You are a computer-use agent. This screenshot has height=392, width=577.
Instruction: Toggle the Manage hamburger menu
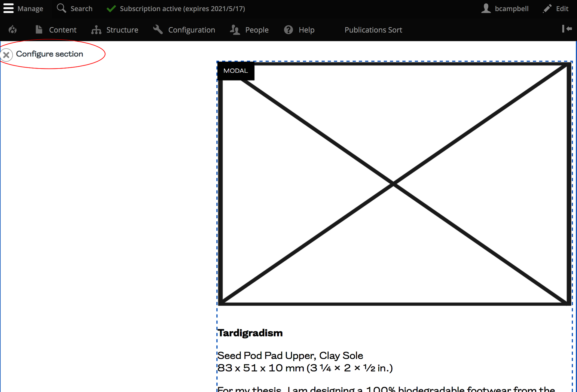8,8
